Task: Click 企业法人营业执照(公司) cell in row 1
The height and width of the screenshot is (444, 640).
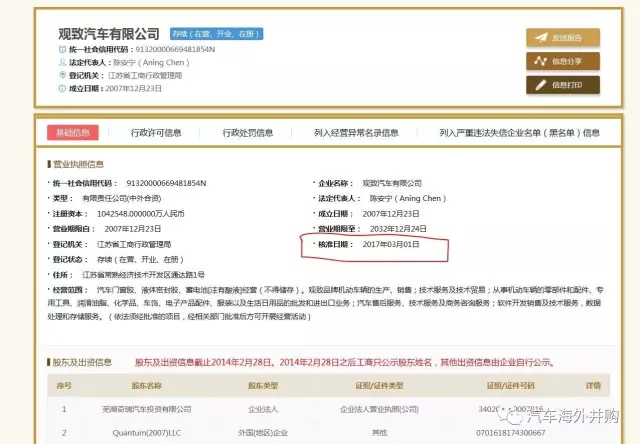Action: click(x=379, y=409)
